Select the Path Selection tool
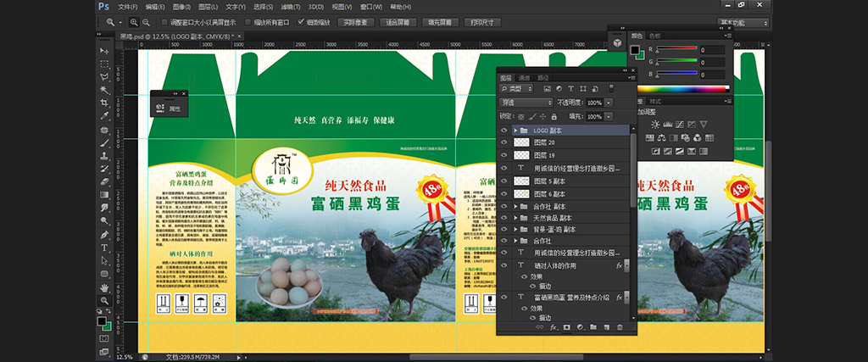The image size is (868, 362). [x=104, y=261]
